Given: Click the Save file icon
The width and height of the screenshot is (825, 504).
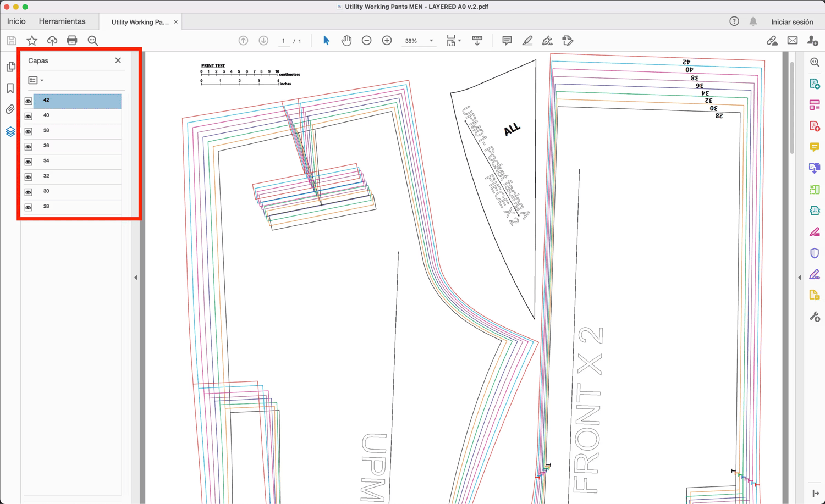Looking at the screenshot, I should [12, 41].
